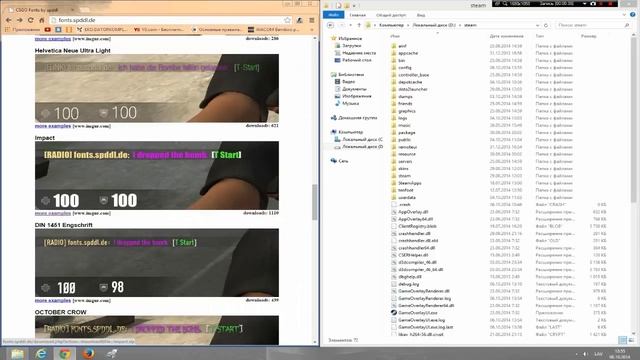Screen dimensions: 640x360
Task: Open Загрузки in the Explorer sidebar
Action: pyautogui.click(x=351, y=46)
